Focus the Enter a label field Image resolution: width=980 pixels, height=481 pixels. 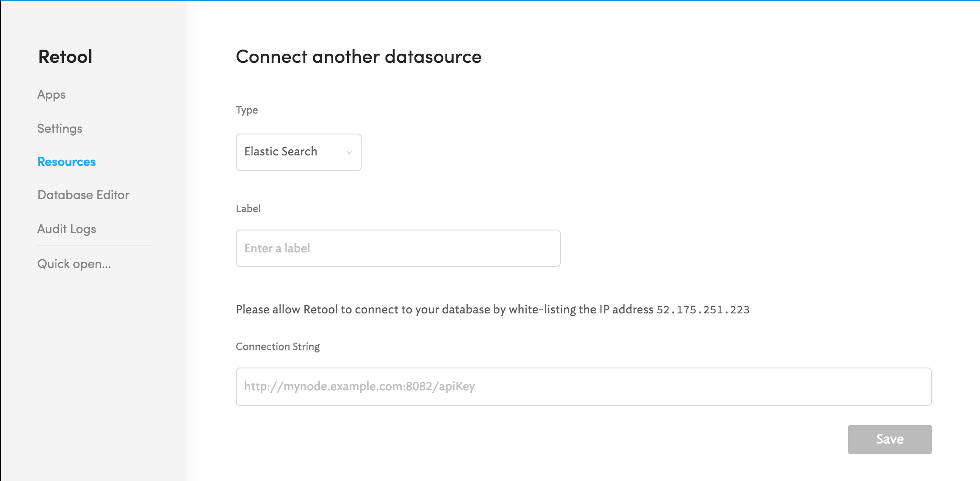tap(397, 248)
